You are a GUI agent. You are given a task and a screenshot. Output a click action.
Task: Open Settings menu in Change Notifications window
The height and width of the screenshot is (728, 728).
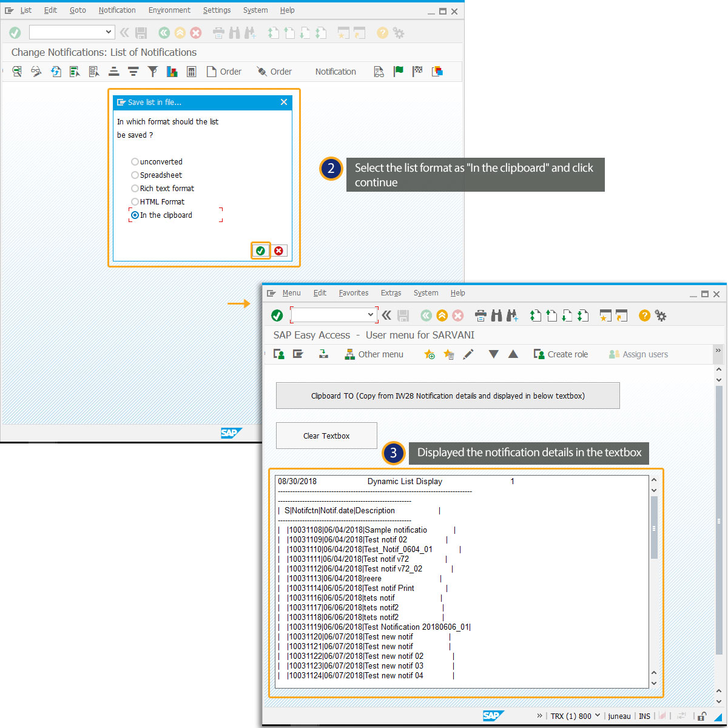[x=217, y=10]
